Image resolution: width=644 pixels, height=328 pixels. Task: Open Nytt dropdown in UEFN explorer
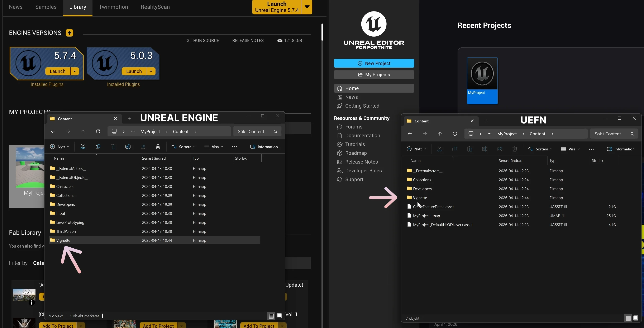tap(416, 149)
